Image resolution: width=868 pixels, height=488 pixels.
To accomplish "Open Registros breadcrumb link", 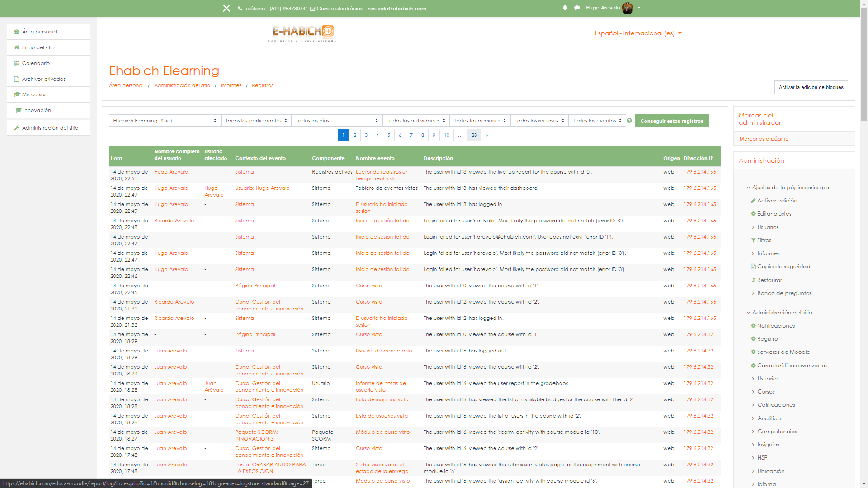I will click(263, 85).
